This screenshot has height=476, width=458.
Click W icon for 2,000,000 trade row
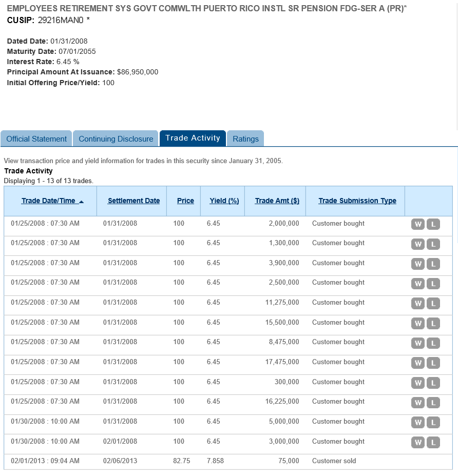click(418, 224)
